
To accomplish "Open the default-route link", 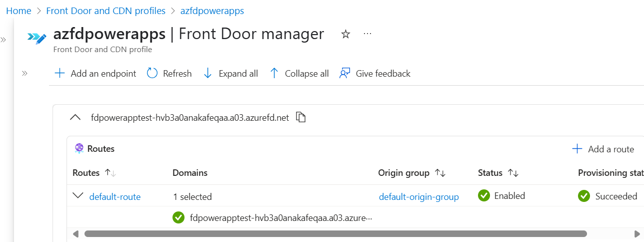I will 115,197.
